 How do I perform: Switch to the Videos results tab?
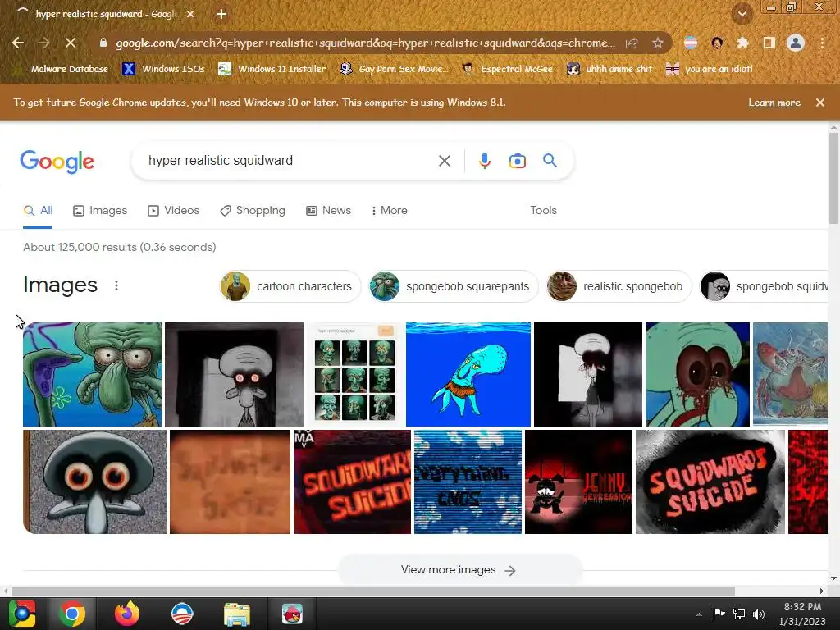174,211
